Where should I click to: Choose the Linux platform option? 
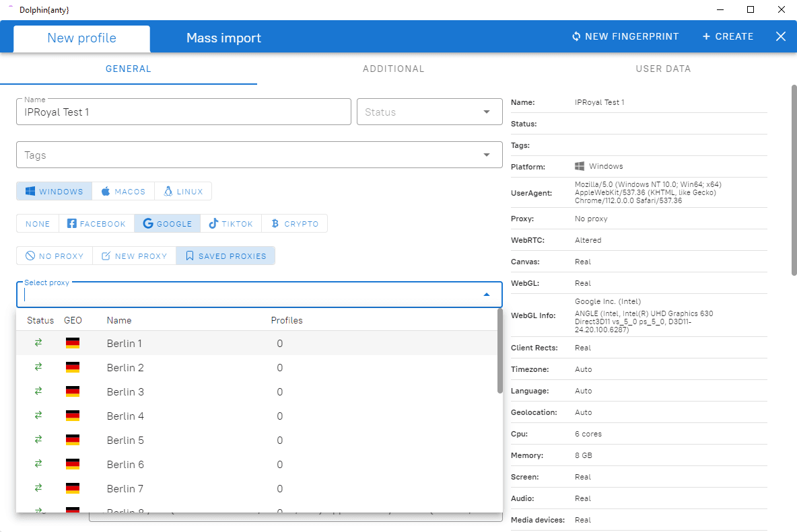tap(183, 192)
